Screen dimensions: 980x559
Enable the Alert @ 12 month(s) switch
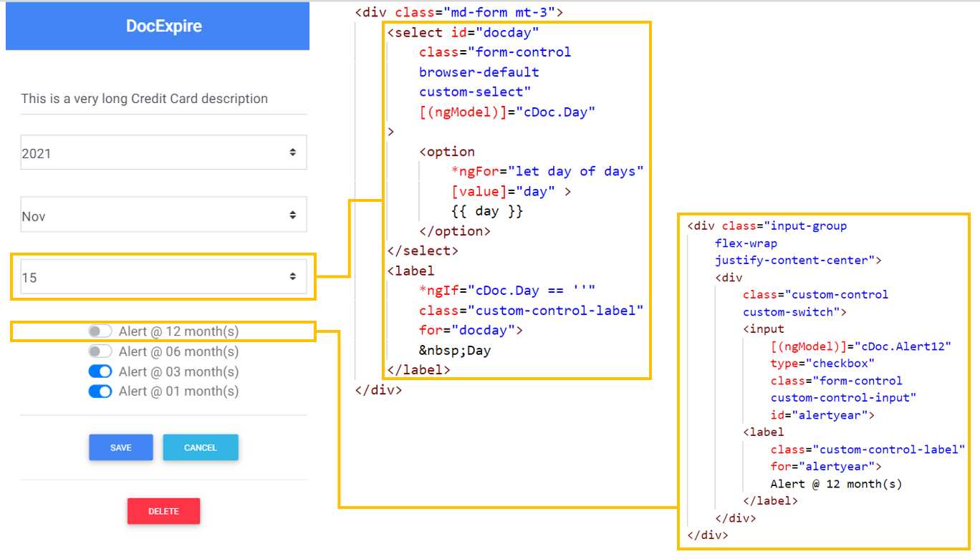[x=100, y=331]
